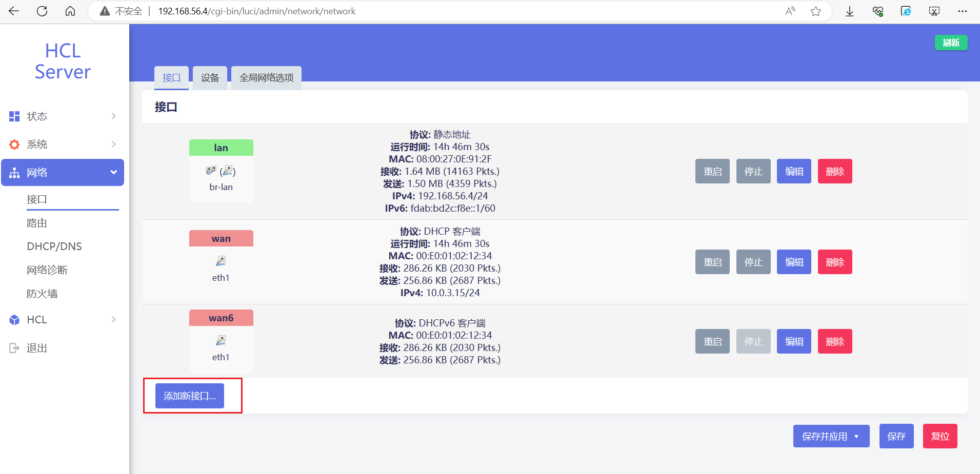Click the 退出 logout icon
Screen dimensions: 980x474
14,347
